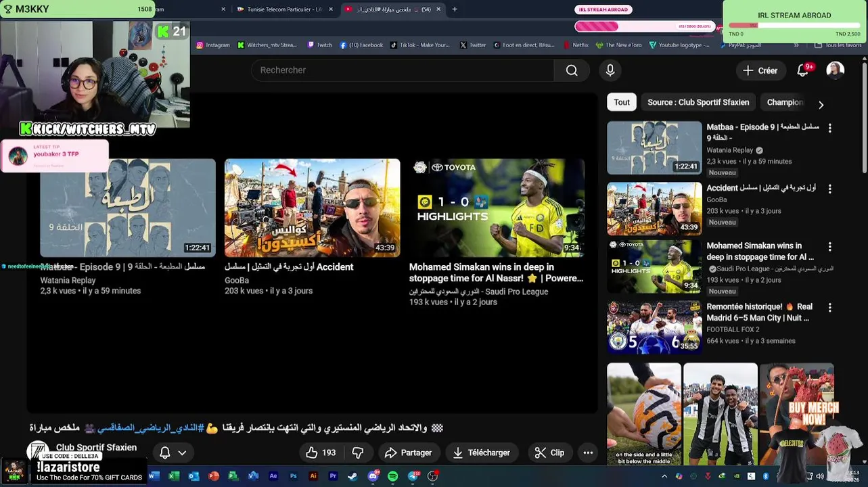Open the TikTok - Make Your bookmark

(419, 45)
